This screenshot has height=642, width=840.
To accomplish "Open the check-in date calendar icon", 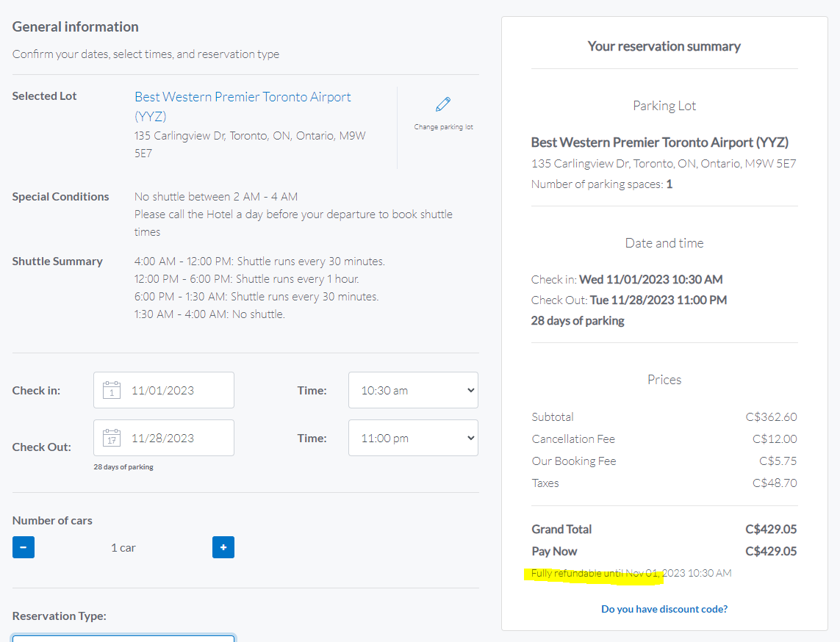I will point(112,390).
